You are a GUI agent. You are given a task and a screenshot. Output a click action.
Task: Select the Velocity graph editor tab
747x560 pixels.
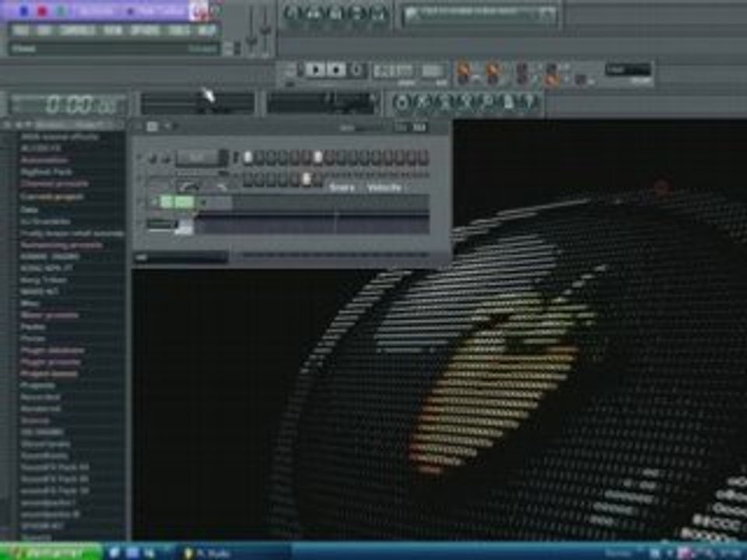tap(384, 188)
